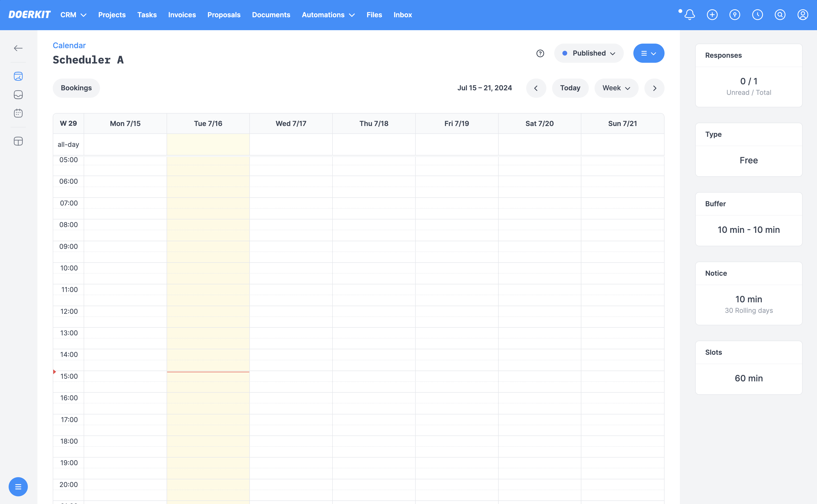Screen dimensions: 817x504
Task: Open the CRM navigation dropdown
Action: click(x=73, y=15)
